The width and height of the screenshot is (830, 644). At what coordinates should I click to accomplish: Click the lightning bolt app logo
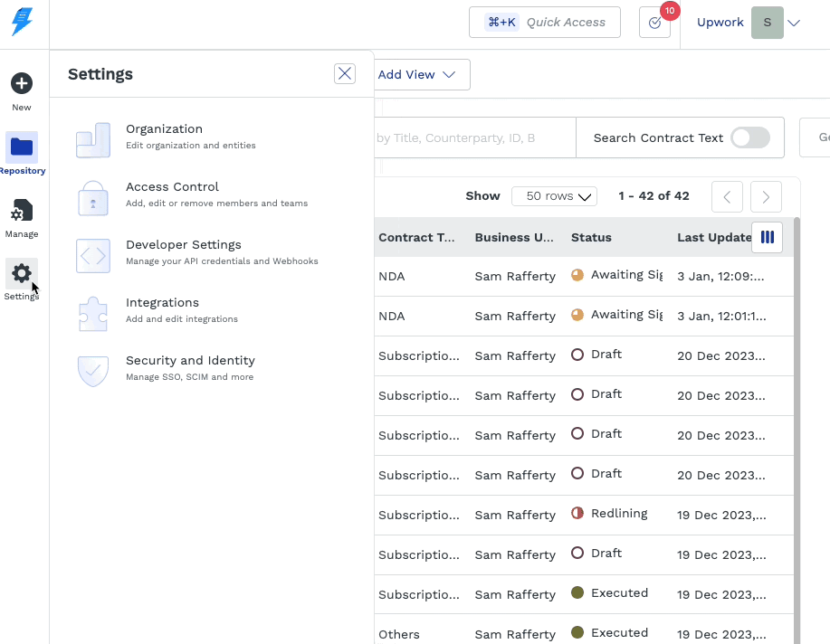(x=24, y=22)
